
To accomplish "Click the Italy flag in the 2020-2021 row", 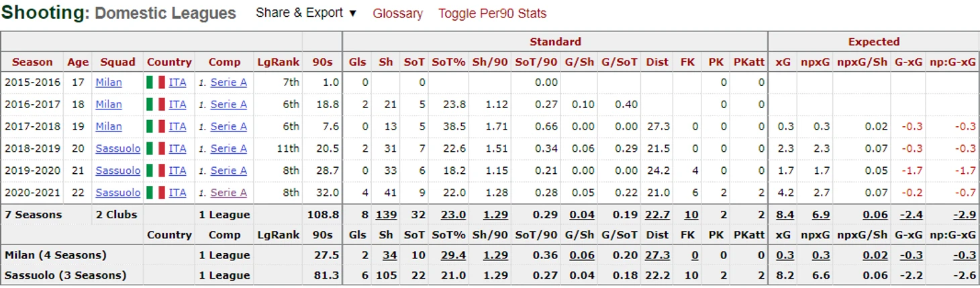I will click(x=155, y=193).
